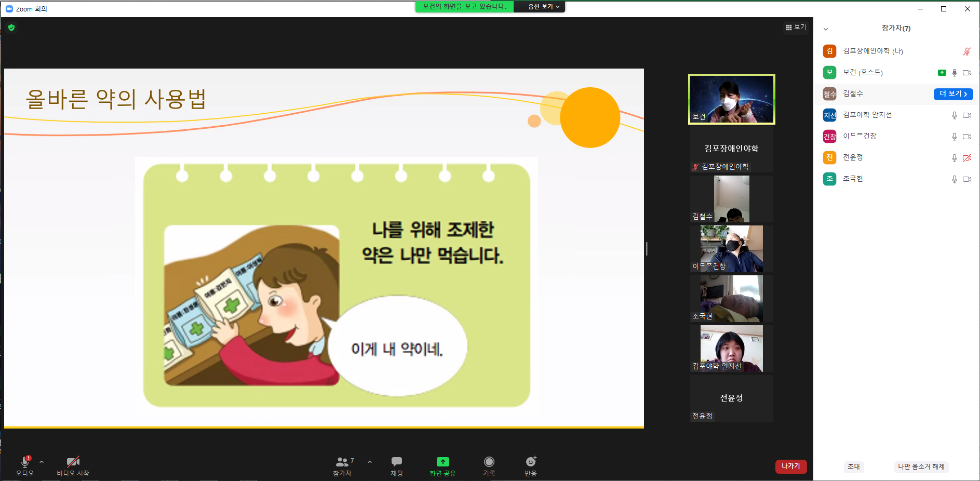Click the 철수 avatar of 김철수

click(x=830, y=94)
